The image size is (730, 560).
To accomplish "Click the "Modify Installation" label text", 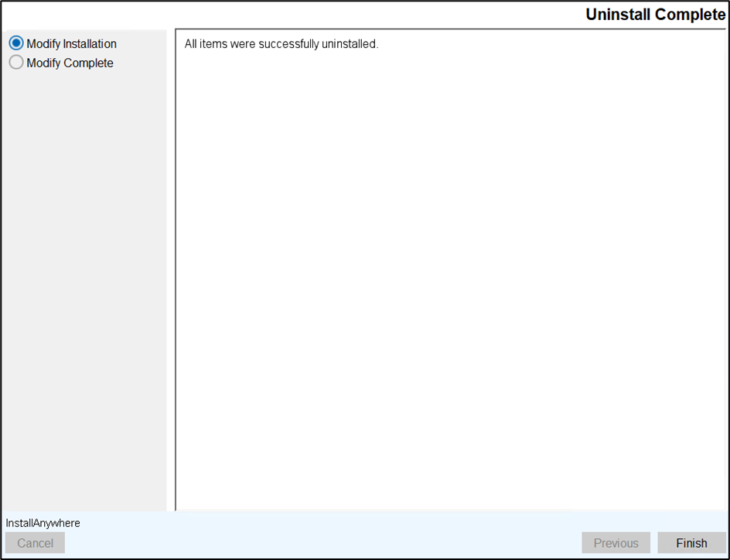I will click(x=71, y=44).
